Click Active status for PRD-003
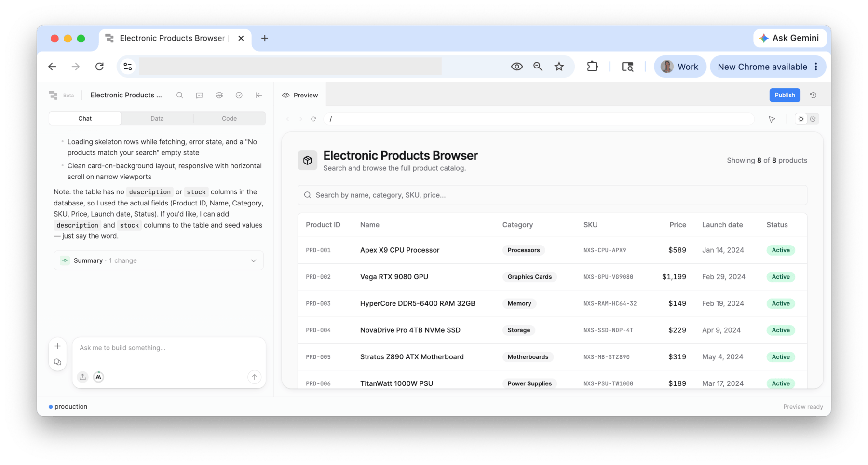The height and width of the screenshot is (465, 868). point(781,303)
